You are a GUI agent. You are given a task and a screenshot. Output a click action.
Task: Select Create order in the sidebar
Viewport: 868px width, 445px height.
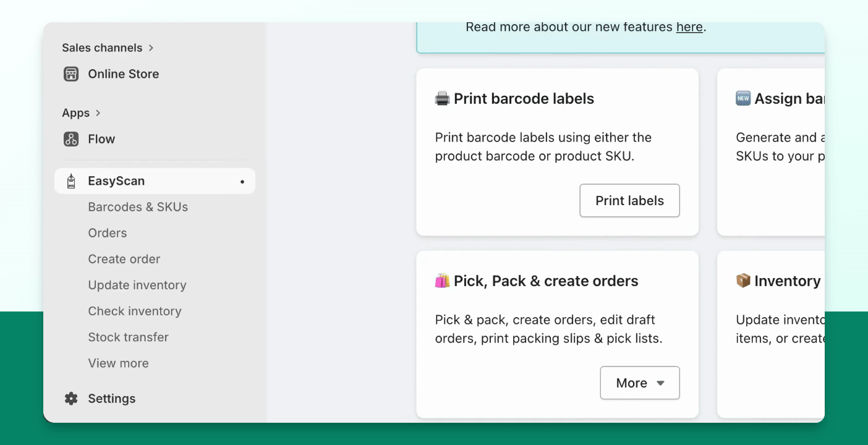point(124,259)
